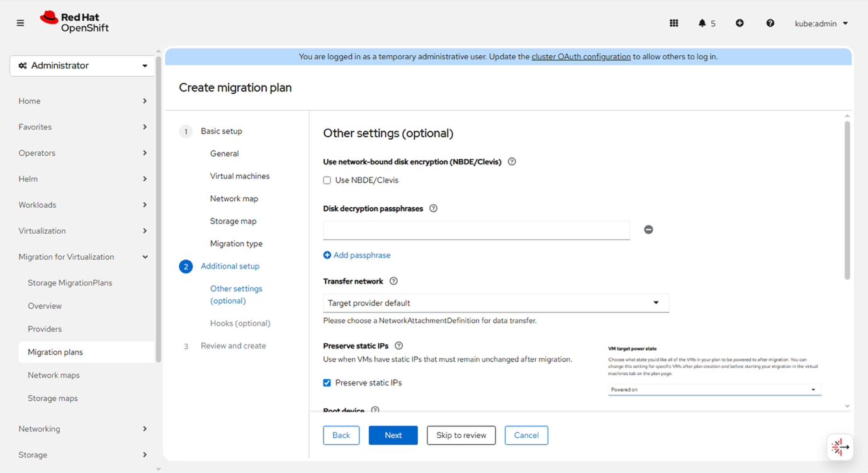Open the Transfer network dropdown
This screenshot has height=473, width=868.
click(x=496, y=303)
